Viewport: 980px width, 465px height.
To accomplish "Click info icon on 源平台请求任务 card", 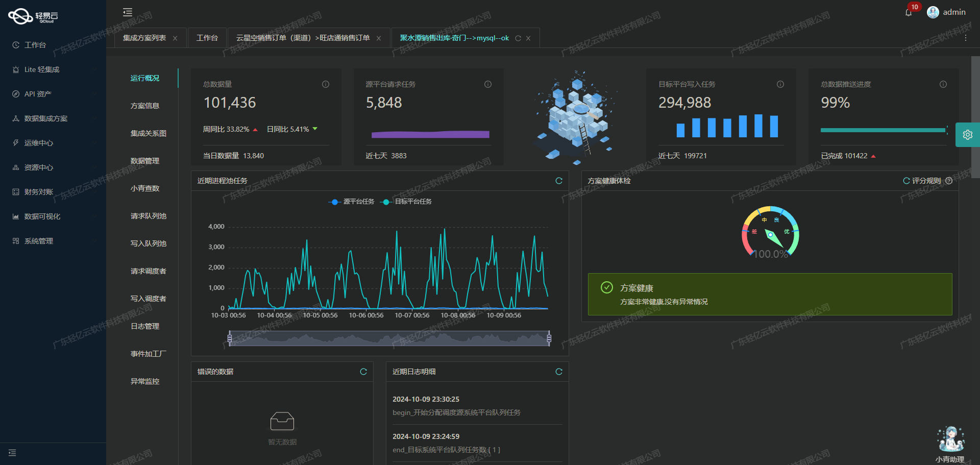I will (488, 84).
